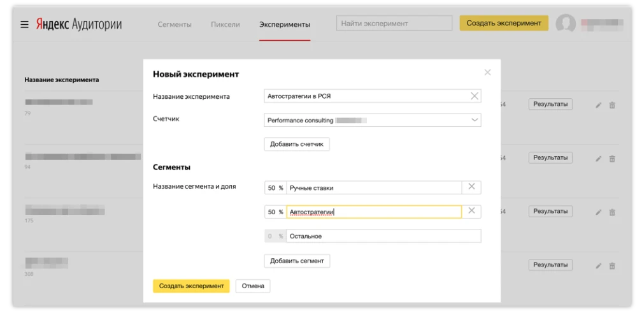
Task: Click the edit pencil in first row
Action: point(598,105)
